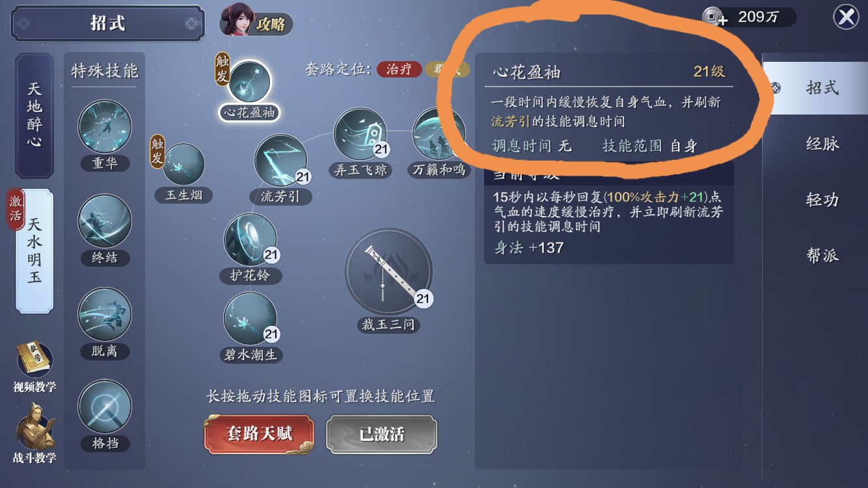
Task: Select the 碧水潮生 skill icon
Action: 251,319
